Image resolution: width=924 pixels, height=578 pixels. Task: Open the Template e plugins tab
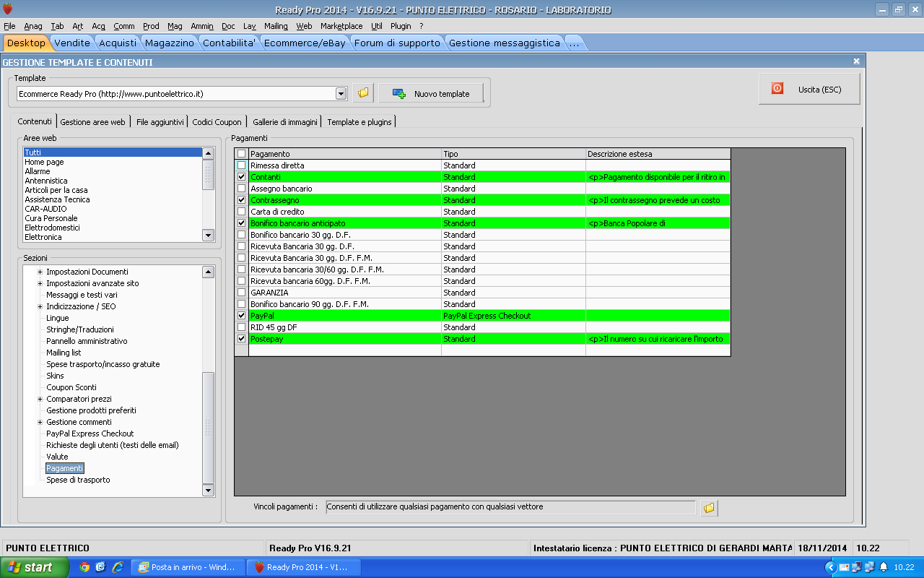click(x=359, y=122)
